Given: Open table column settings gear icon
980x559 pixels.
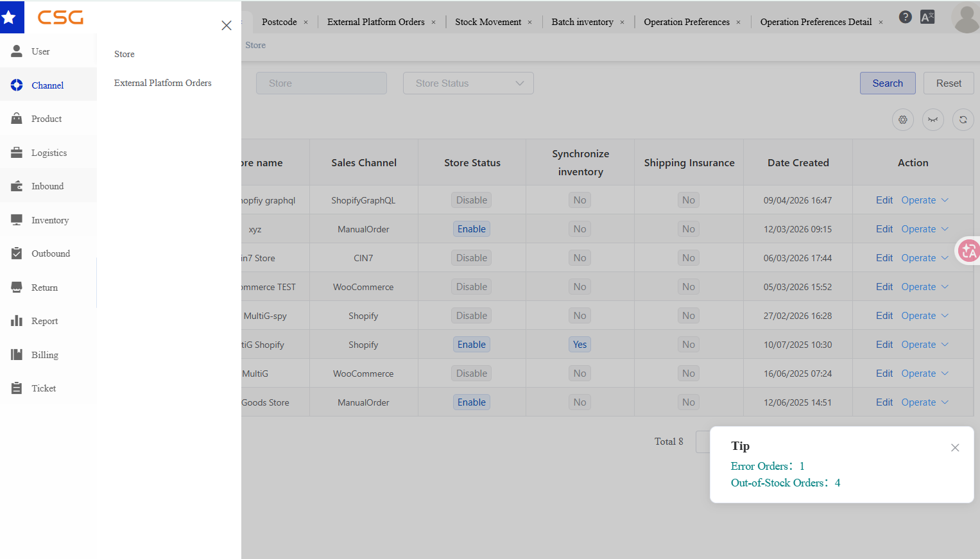Looking at the screenshot, I should pyautogui.click(x=903, y=120).
